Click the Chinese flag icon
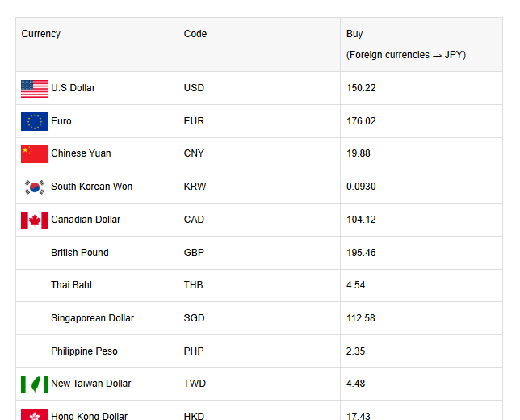Image resolution: width=520 pixels, height=420 pixels. [35, 153]
